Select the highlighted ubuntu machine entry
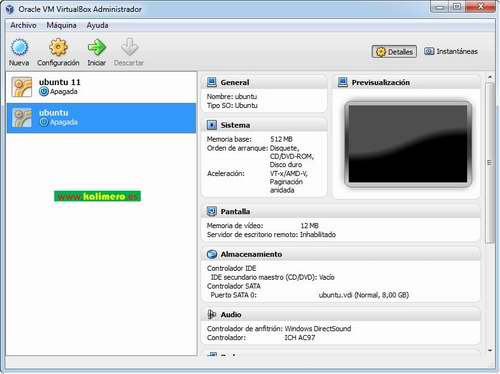This screenshot has height=374, width=500. pos(101,118)
